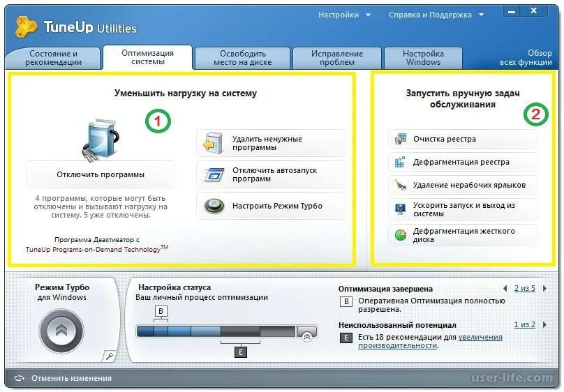This screenshot has height=392, width=564.
Task: Run Дефрагментация жесткого диска task
Action: pos(463,235)
